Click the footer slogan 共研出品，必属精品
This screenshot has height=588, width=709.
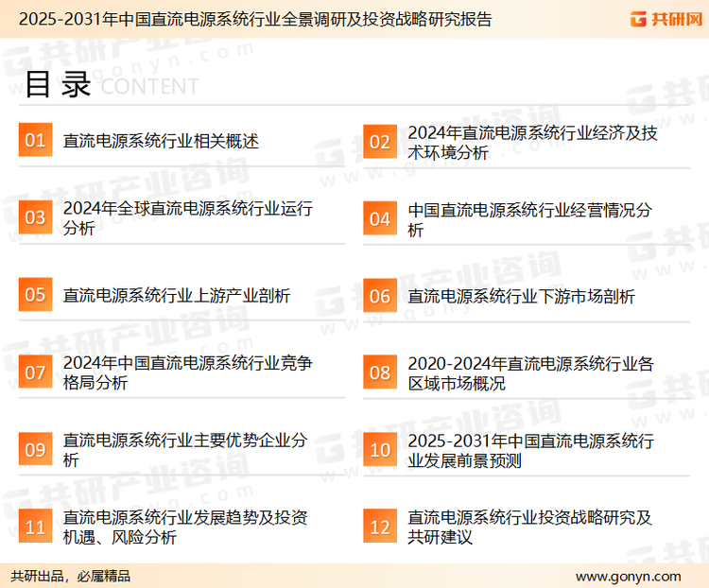click(71, 577)
